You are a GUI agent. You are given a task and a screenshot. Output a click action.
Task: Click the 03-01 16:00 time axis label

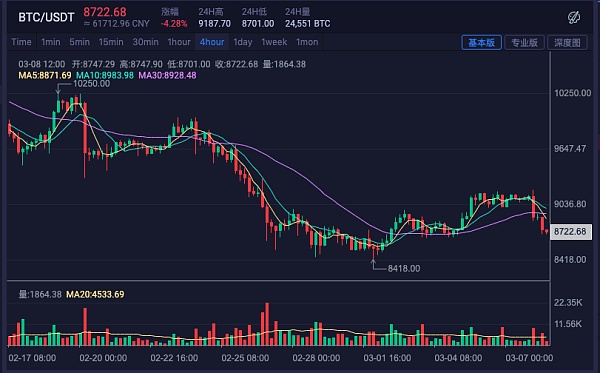(387, 358)
